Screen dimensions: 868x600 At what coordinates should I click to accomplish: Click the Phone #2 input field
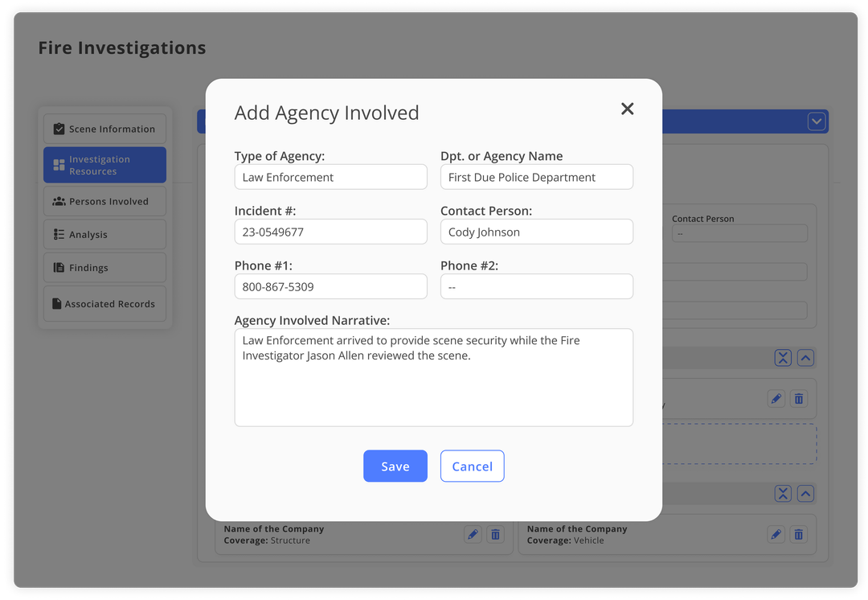[x=537, y=286]
